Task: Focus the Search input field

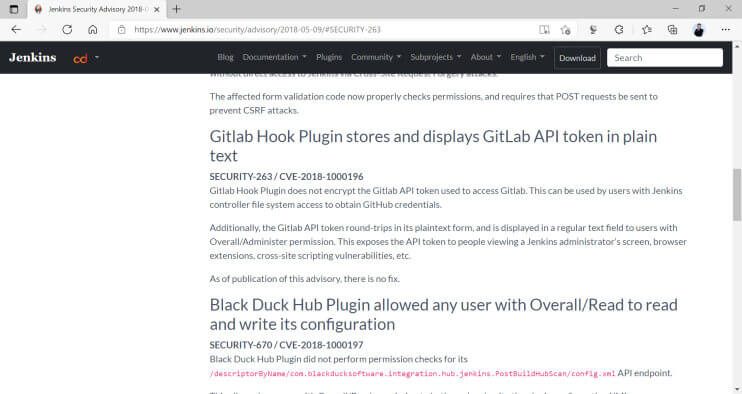Action: pos(665,58)
